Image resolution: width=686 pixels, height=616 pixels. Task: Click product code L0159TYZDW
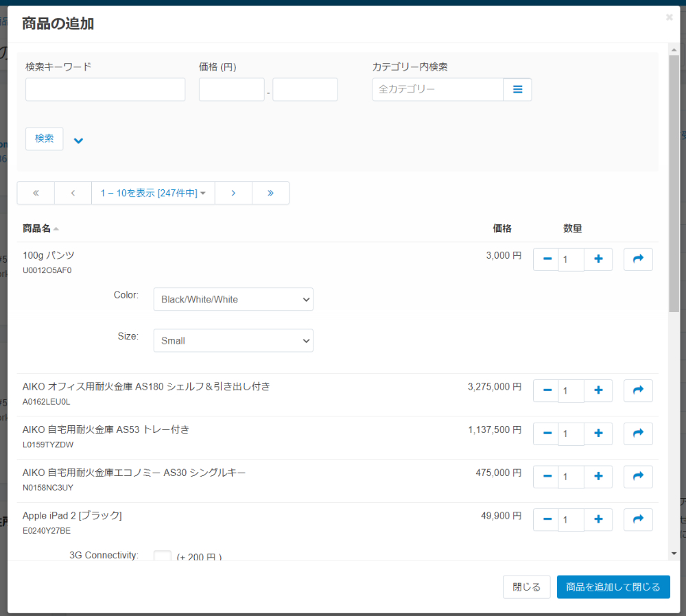(48, 445)
